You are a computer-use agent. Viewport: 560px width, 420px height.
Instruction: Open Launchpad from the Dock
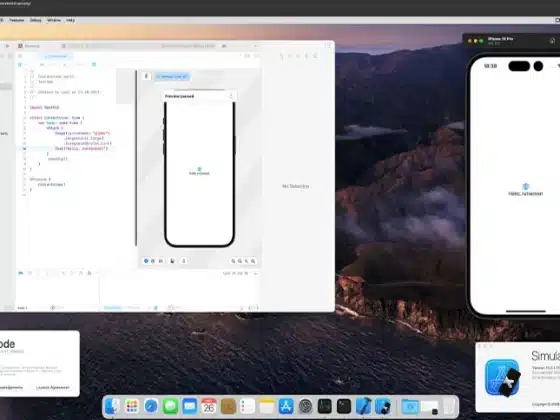[132, 406]
